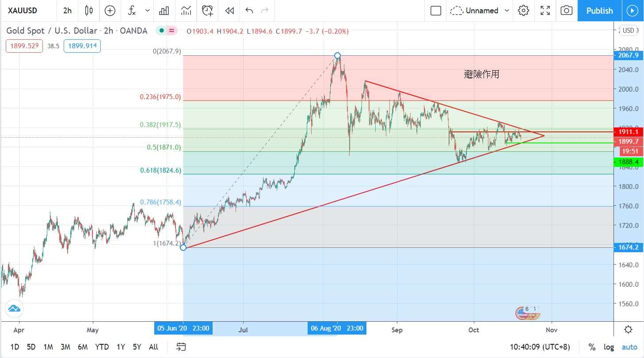Viewport: 644px width, 358px height.
Task: Open the financials bar chart icon
Action: coord(164,11)
